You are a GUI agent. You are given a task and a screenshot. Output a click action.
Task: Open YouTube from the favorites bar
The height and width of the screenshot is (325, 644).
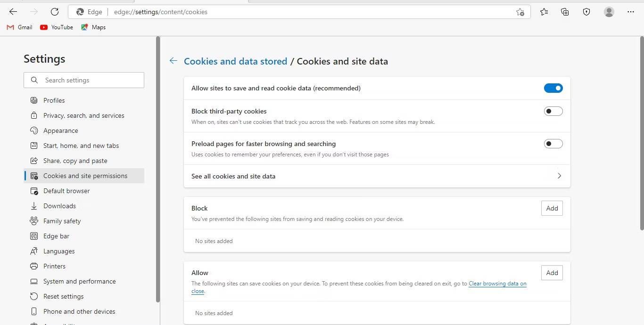[56, 27]
